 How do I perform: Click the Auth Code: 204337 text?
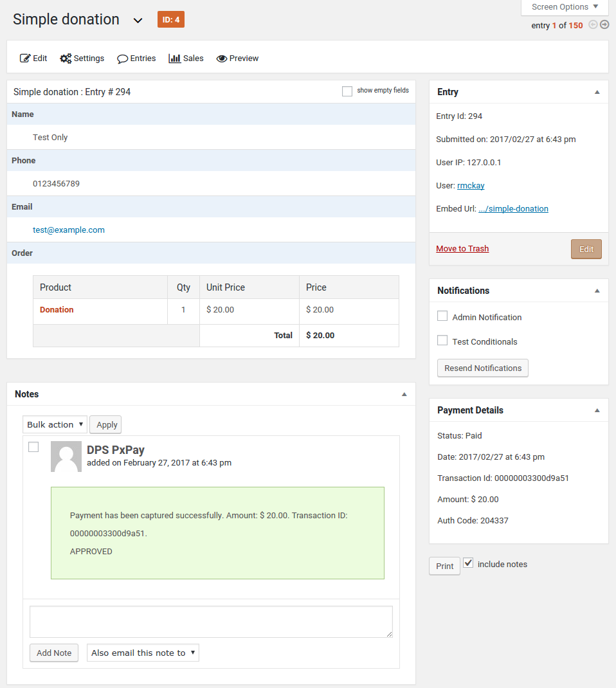[473, 521]
